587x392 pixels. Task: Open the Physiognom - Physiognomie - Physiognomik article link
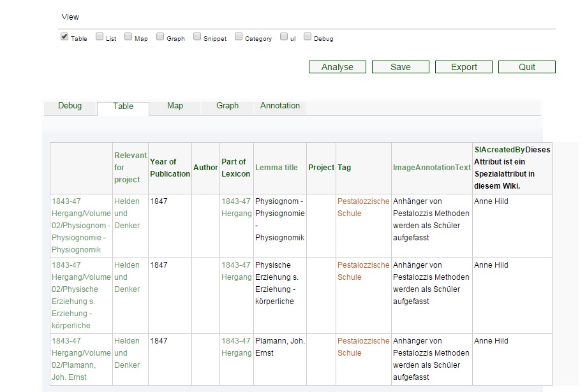point(81,226)
